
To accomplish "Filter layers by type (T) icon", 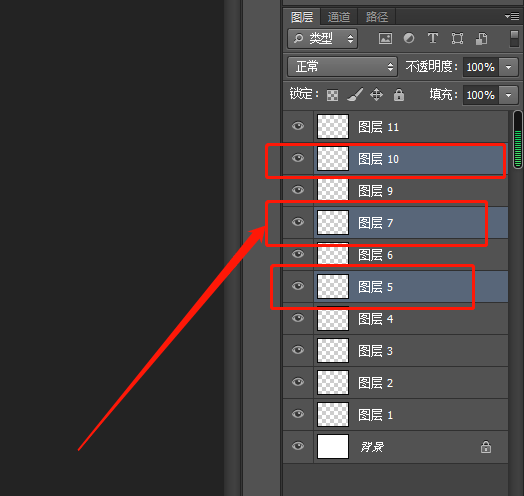I will tap(433, 38).
